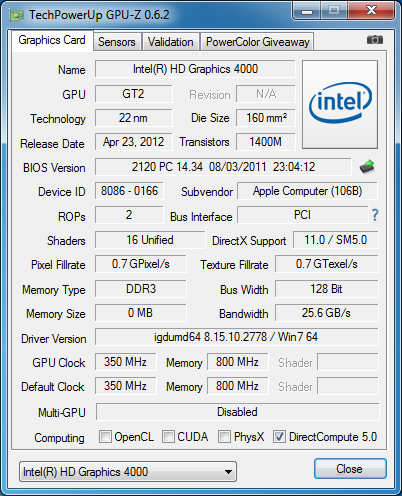Click the Close button
Image resolution: width=402 pixels, height=496 pixels.
tap(350, 469)
